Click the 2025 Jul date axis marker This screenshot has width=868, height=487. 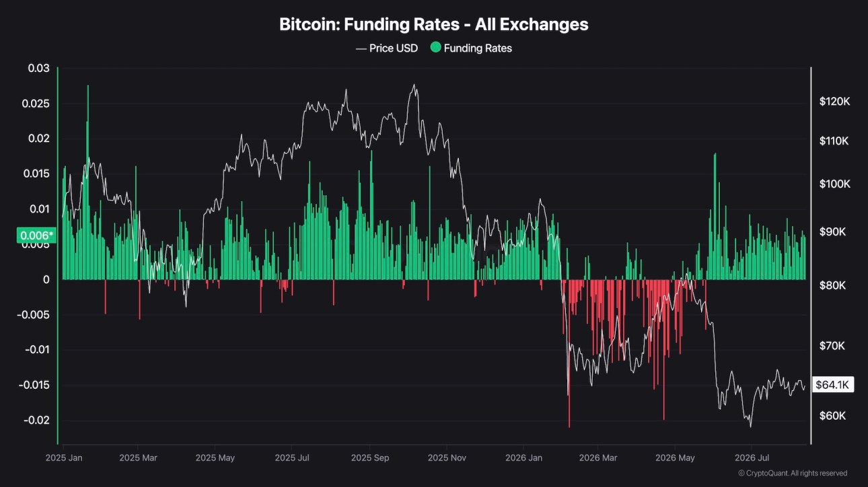[292, 457]
